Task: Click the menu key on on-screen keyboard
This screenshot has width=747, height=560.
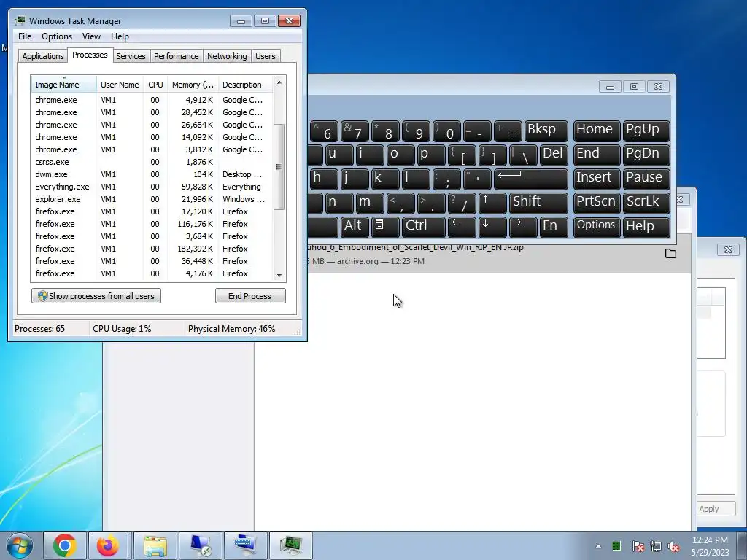Action: 385,227
